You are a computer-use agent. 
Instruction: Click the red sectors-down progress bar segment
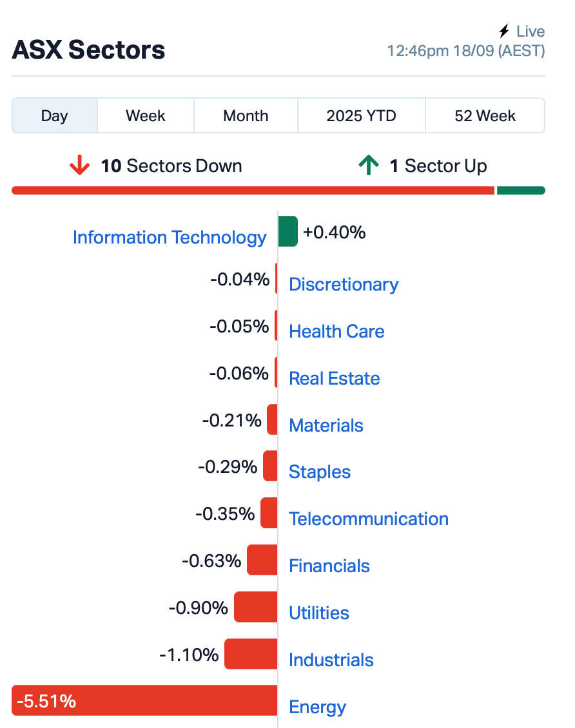click(x=253, y=190)
